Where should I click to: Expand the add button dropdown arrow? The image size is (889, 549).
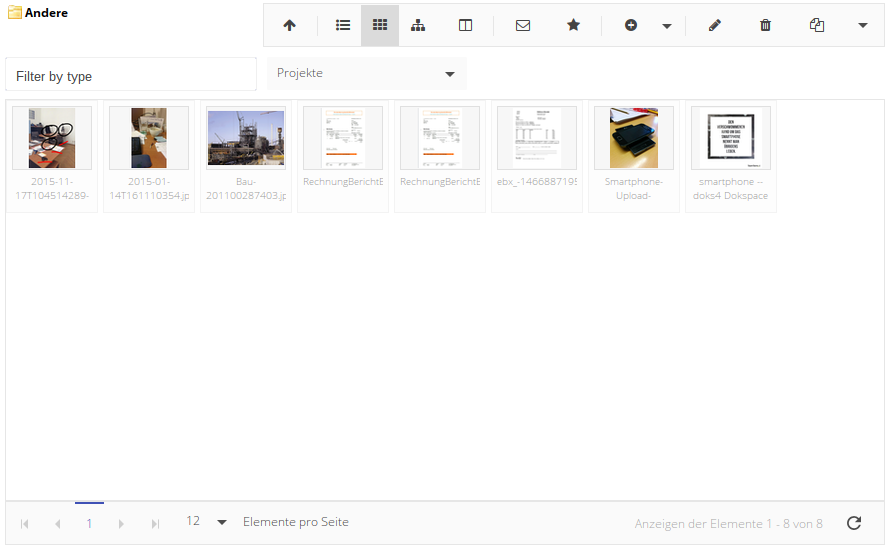point(667,26)
